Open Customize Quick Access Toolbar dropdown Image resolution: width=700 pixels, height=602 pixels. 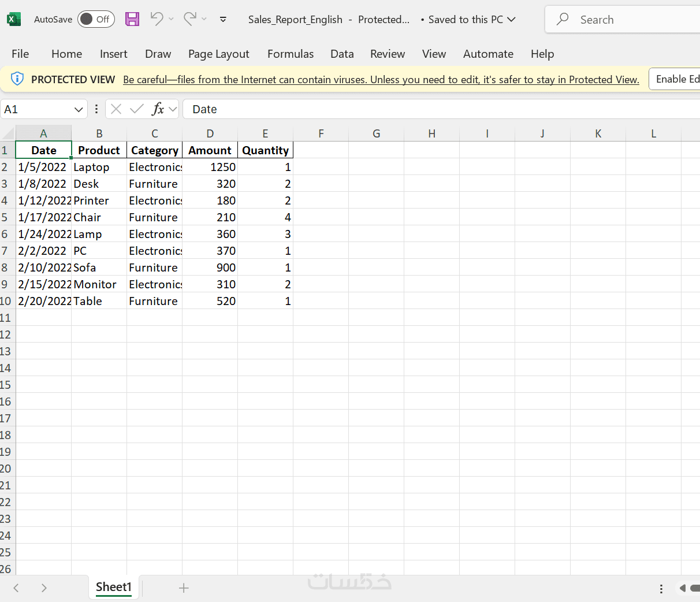tap(223, 20)
